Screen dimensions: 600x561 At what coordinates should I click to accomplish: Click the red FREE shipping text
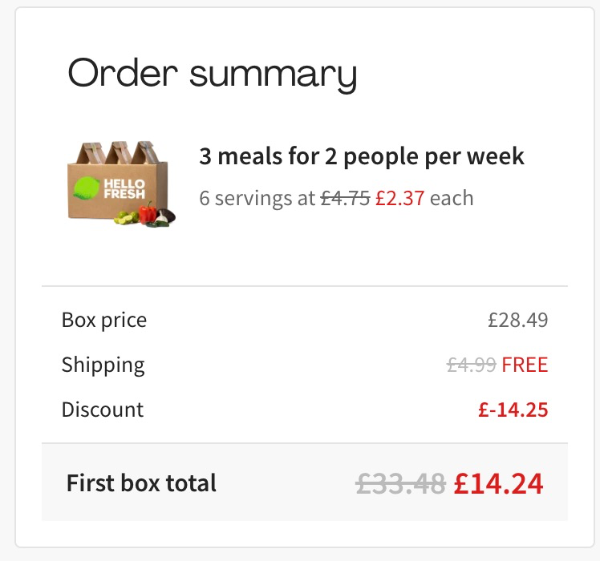pos(525,365)
